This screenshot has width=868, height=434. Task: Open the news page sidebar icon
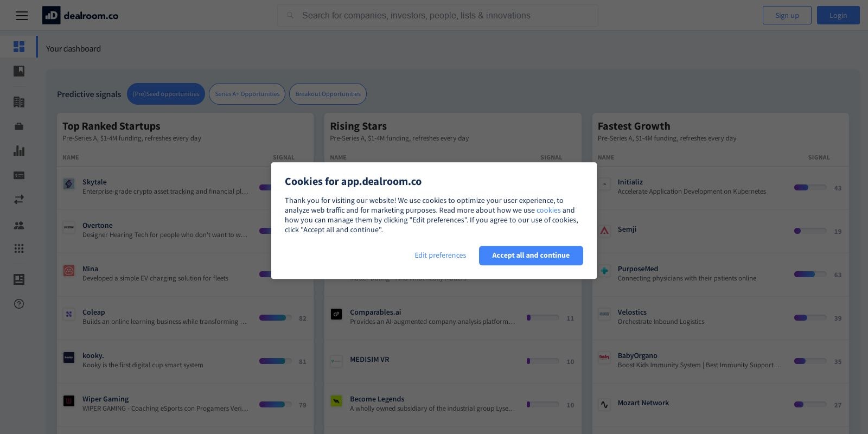point(19,279)
